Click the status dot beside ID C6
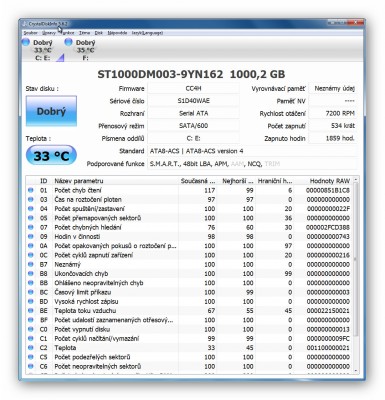Viewport: 385px width, 400px height. click(31, 366)
